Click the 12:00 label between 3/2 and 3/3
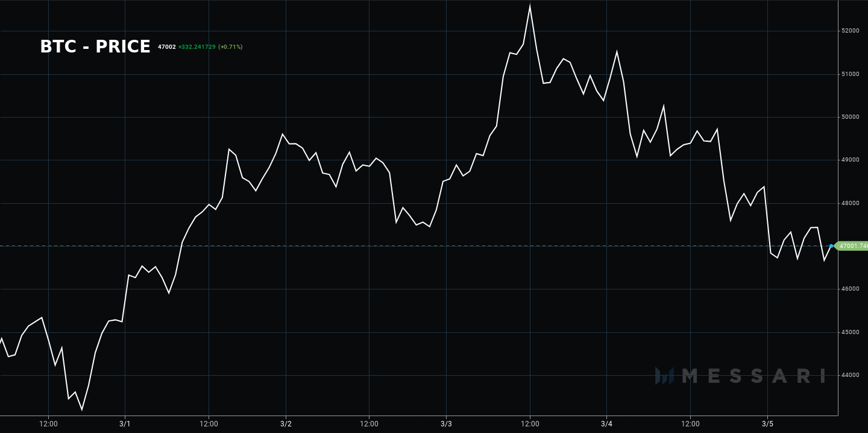The width and height of the screenshot is (868, 433). pos(369,424)
